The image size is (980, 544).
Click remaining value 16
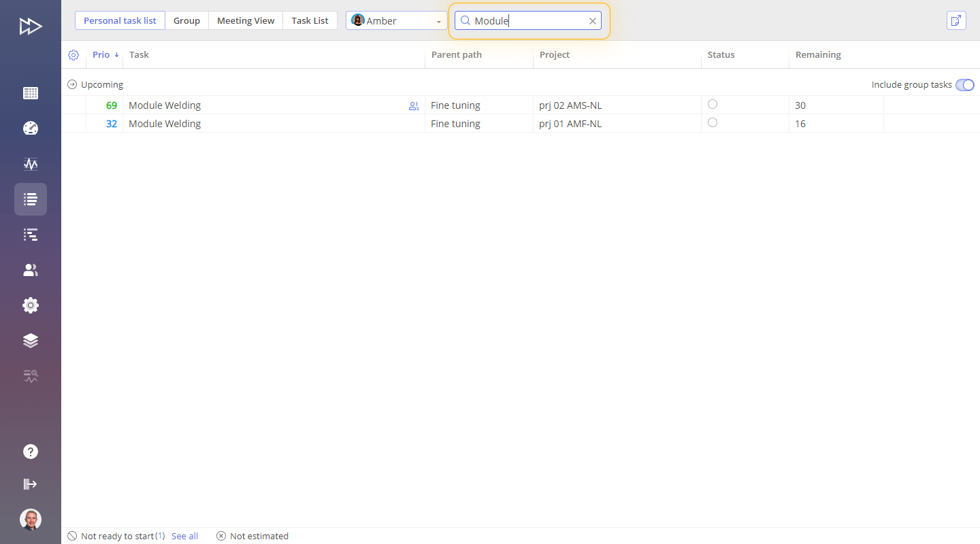800,124
